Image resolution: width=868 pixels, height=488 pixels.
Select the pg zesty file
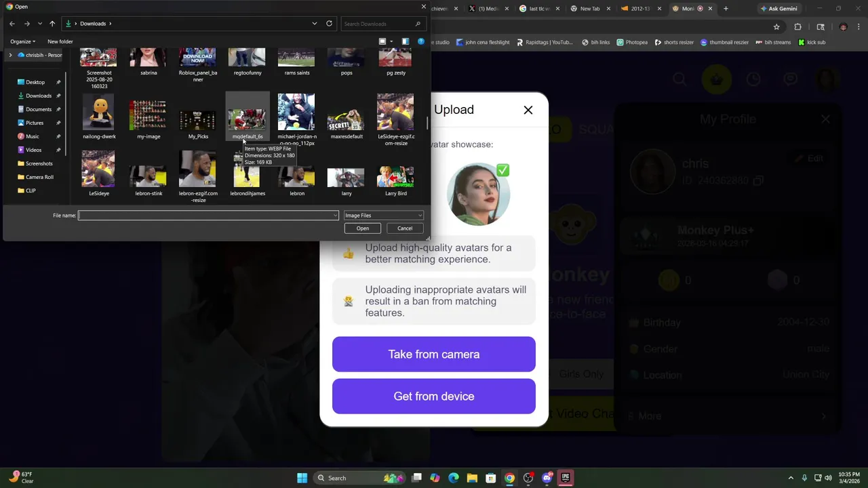click(396, 62)
